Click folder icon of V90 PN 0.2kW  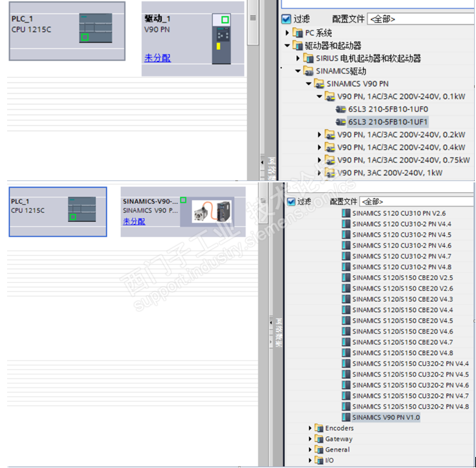(x=330, y=134)
